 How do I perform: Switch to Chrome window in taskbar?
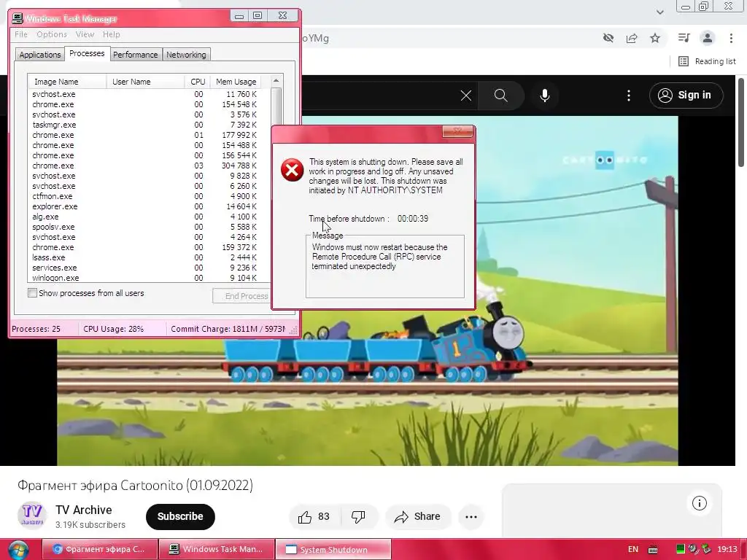(100, 550)
